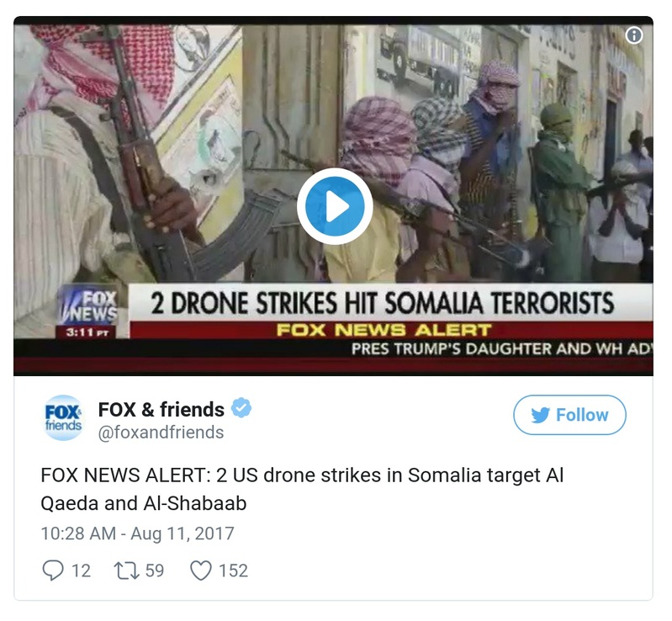Click the tweet text about Somalia drone strikes
Image resolution: width=672 pixels, height=621 pixels.
(x=302, y=489)
